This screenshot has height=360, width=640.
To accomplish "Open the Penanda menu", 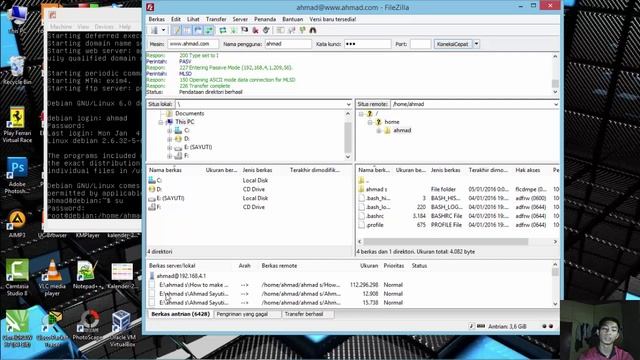I will pyautogui.click(x=265, y=19).
